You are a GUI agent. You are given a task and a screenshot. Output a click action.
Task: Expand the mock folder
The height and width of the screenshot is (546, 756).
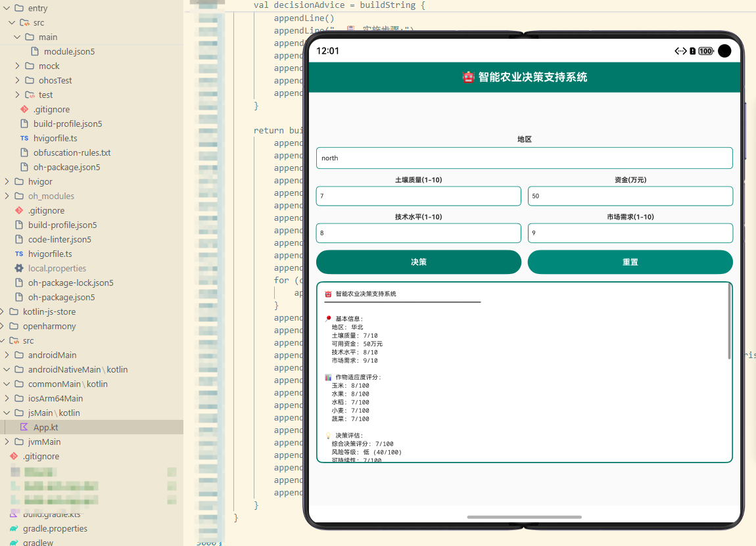(x=17, y=66)
